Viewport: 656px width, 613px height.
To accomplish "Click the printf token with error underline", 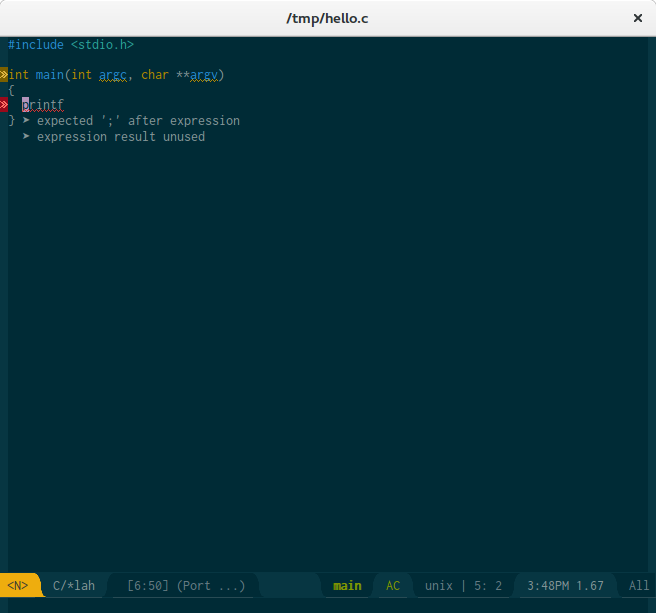I will (x=43, y=105).
